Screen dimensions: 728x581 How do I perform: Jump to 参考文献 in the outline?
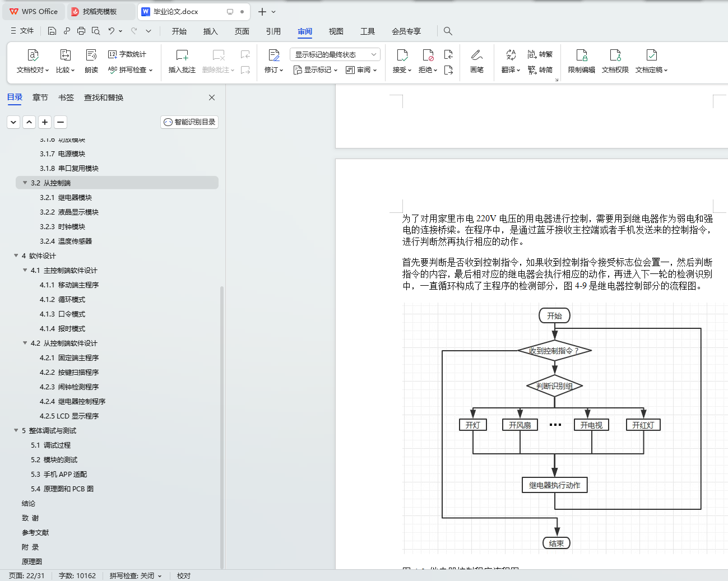[35, 532]
